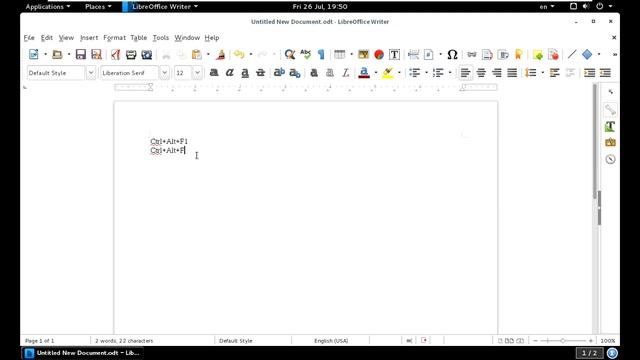The image size is (640, 360).
Task: Open the Special Character omega icon
Action: point(452,54)
